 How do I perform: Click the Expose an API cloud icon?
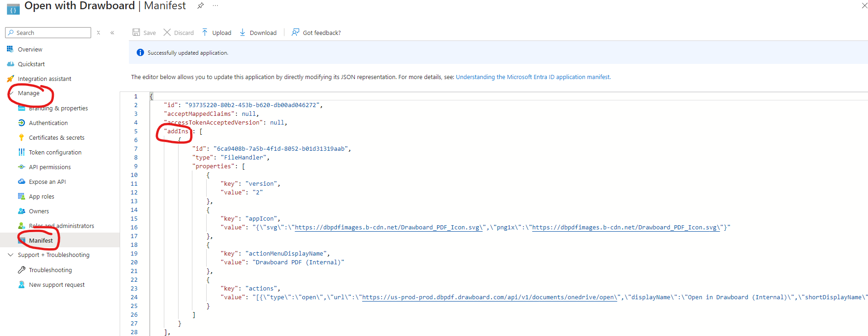[21, 182]
